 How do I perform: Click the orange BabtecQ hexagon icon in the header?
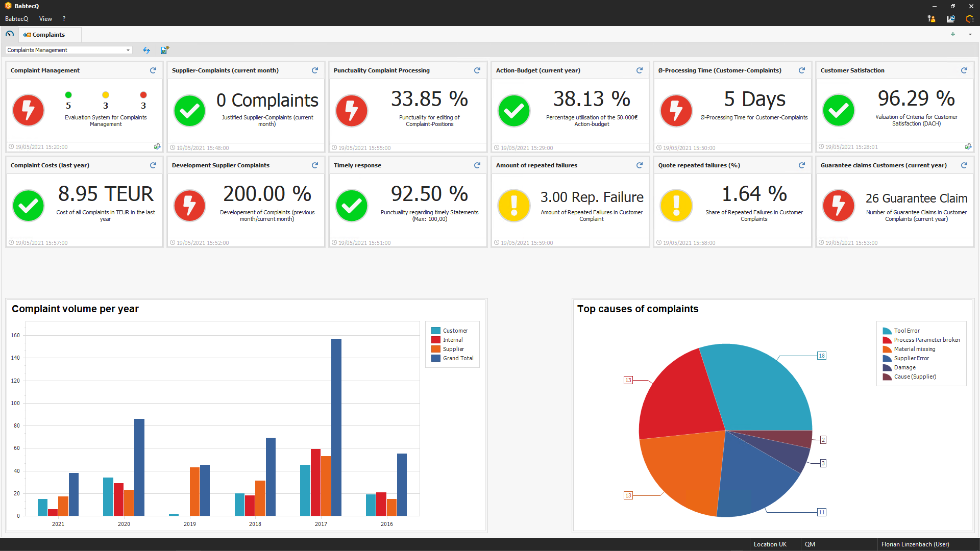coord(970,19)
